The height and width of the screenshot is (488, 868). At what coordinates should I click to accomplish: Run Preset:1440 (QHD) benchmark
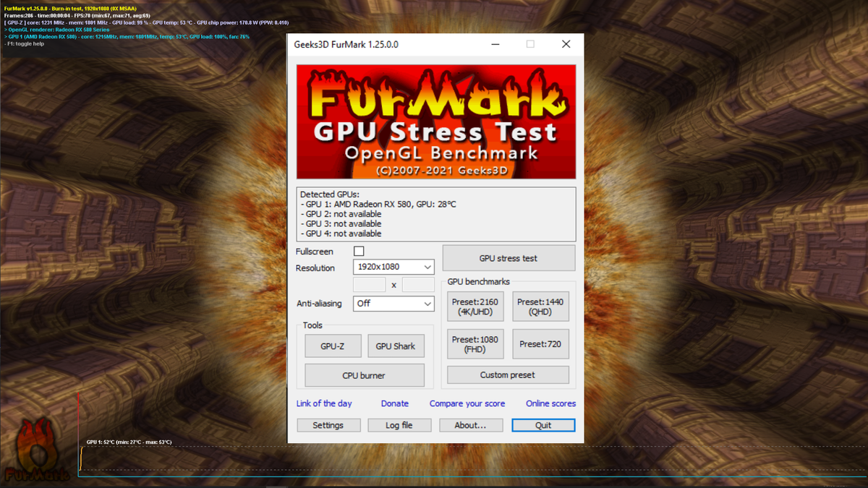point(540,307)
